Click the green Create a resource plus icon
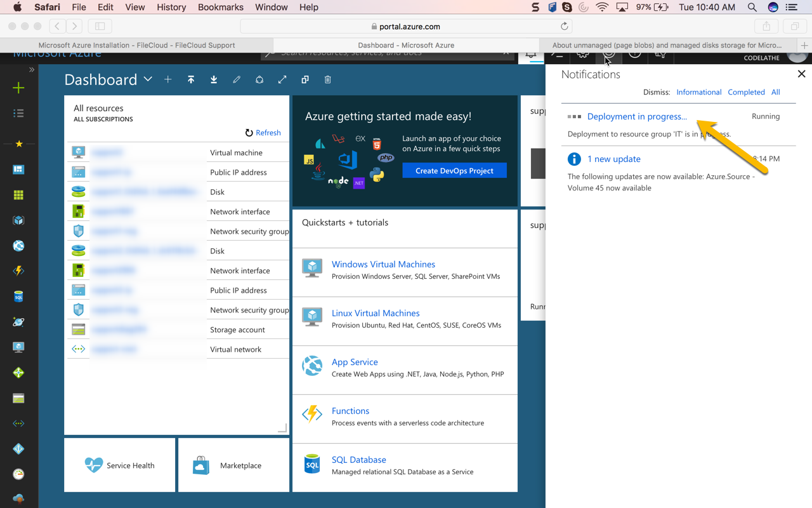812x508 pixels. (18, 88)
